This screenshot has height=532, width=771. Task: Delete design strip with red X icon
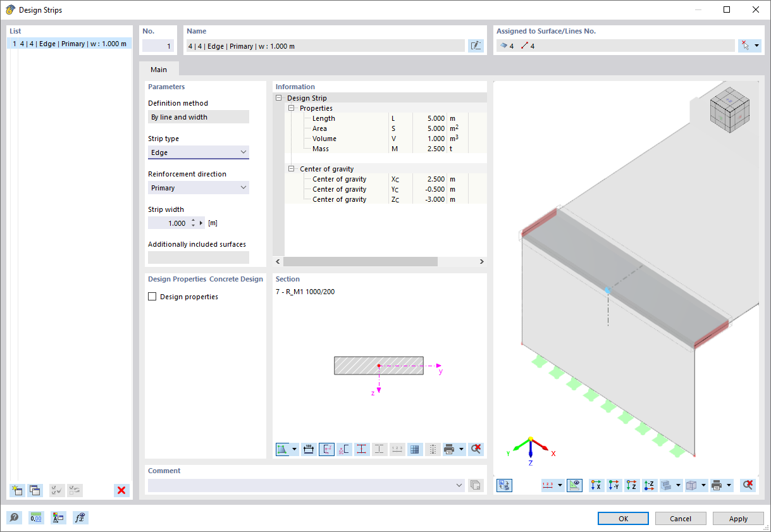(121, 490)
